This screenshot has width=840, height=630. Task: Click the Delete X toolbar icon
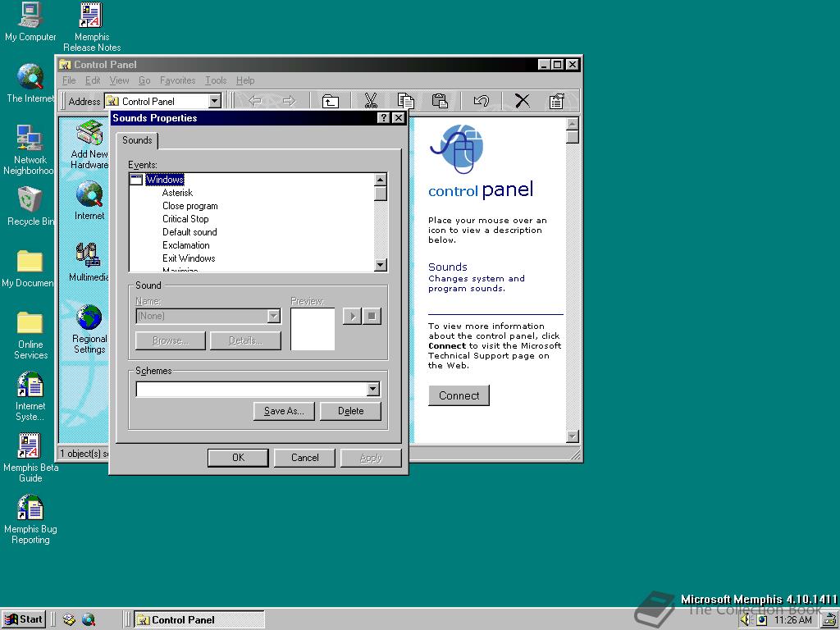click(522, 101)
